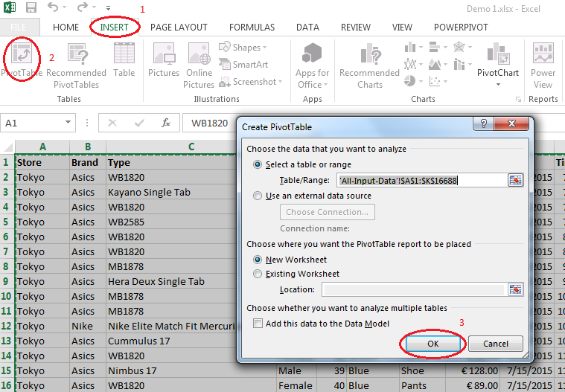Click the PivotChart icon
565x392 pixels.
coord(498,54)
